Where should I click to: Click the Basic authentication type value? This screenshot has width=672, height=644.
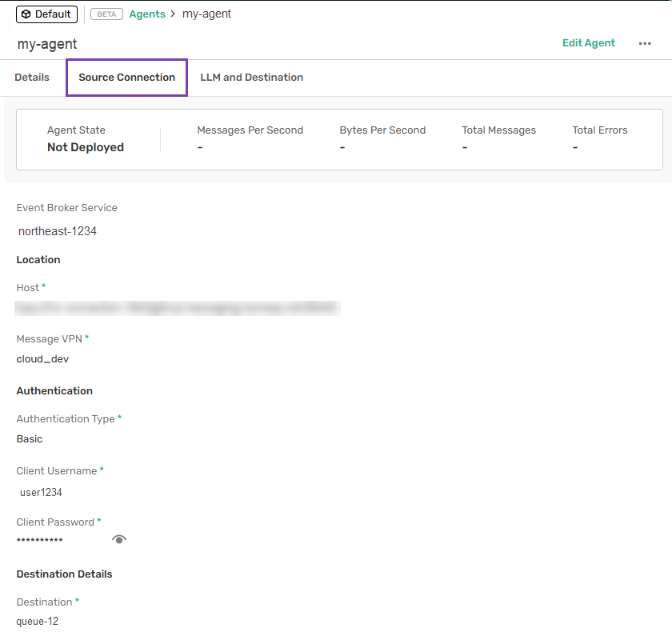[x=30, y=439]
